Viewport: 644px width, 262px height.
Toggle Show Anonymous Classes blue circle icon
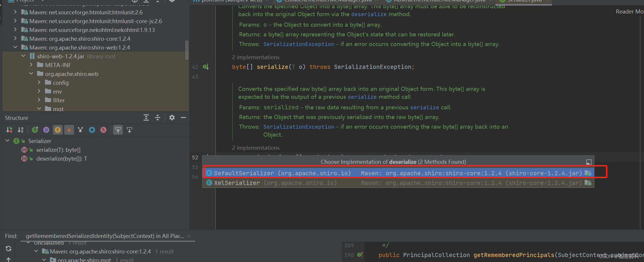point(92,130)
